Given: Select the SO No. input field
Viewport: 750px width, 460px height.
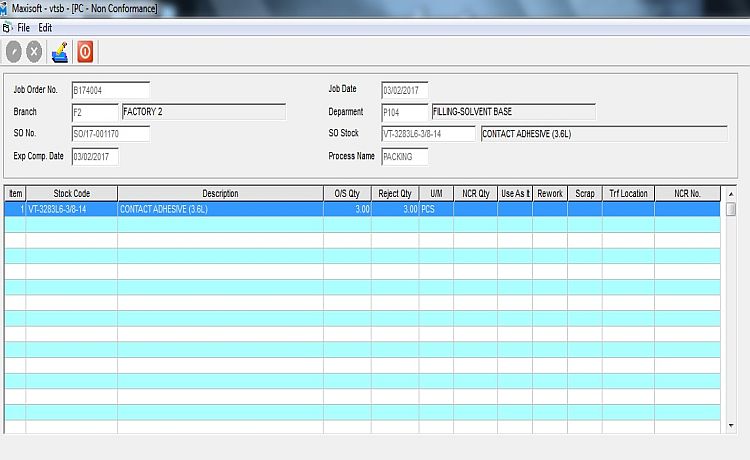Looking at the screenshot, I should tap(110, 134).
